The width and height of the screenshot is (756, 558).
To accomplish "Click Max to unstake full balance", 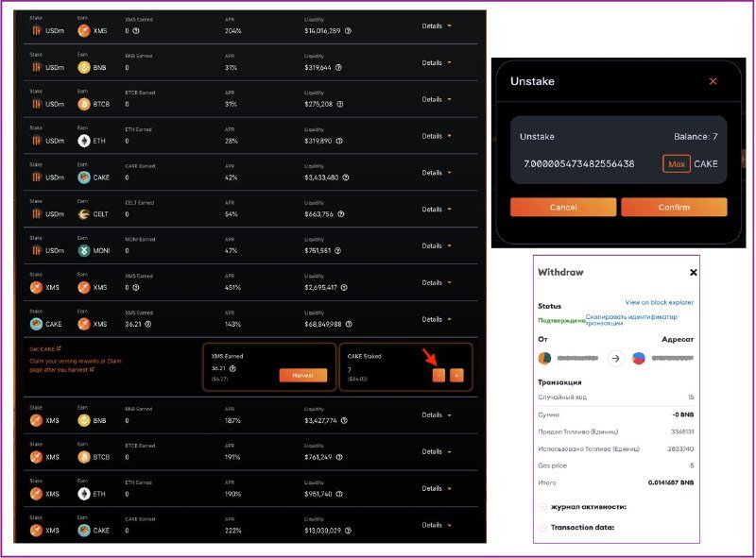I will 676,163.
